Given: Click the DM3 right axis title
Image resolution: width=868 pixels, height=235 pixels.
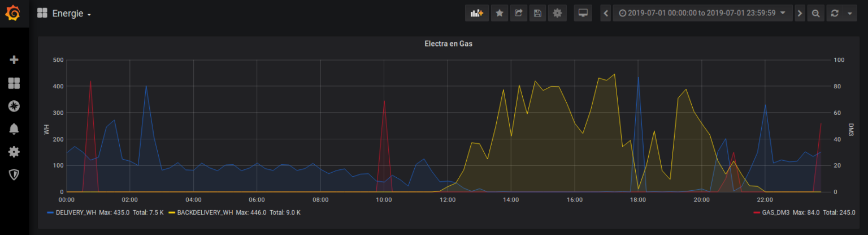Looking at the screenshot, I should [x=851, y=130].
